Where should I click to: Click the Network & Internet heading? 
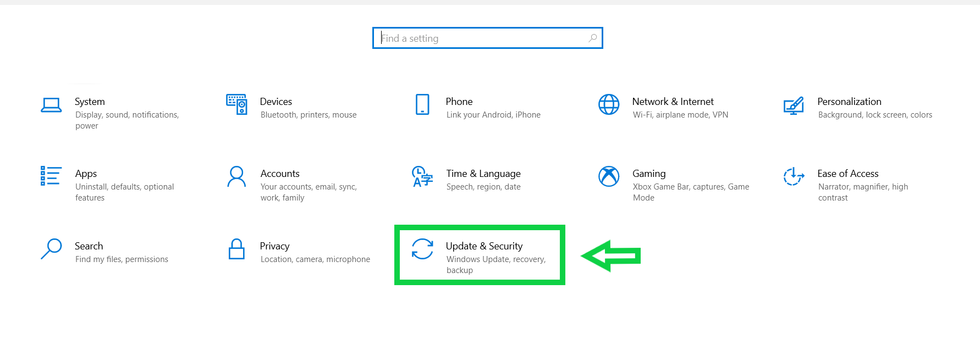point(673,102)
